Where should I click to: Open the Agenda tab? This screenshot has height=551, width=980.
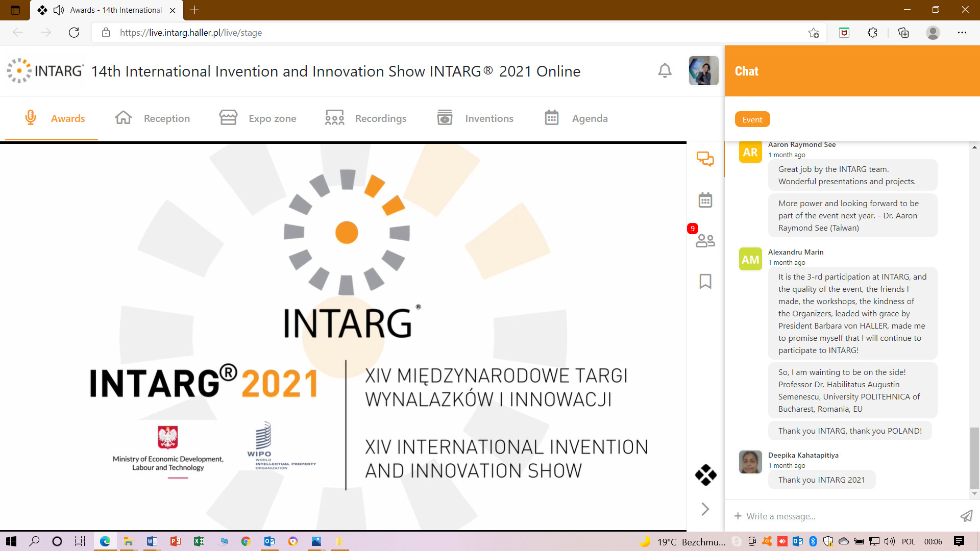coord(576,118)
